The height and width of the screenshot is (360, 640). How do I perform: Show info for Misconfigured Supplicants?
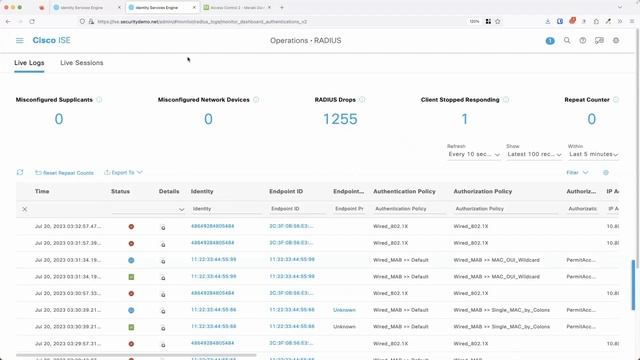tap(99, 100)
